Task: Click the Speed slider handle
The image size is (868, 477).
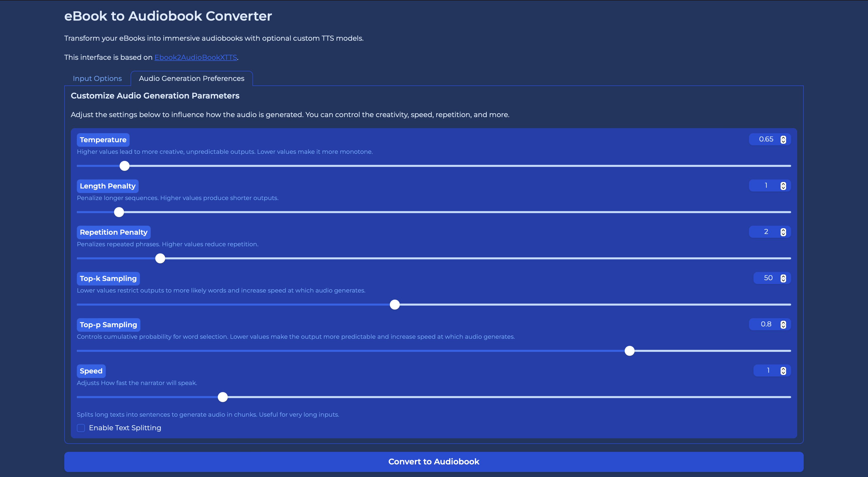Action: pyautogui.click(x=223, y=397)
